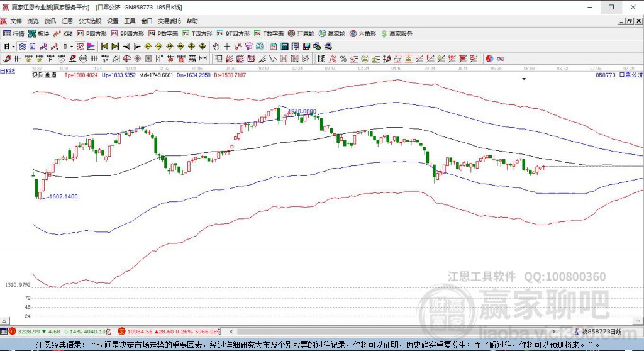Switch to the K线 candlestick chart
Screen dimensions: 644x351
(63, 34)
